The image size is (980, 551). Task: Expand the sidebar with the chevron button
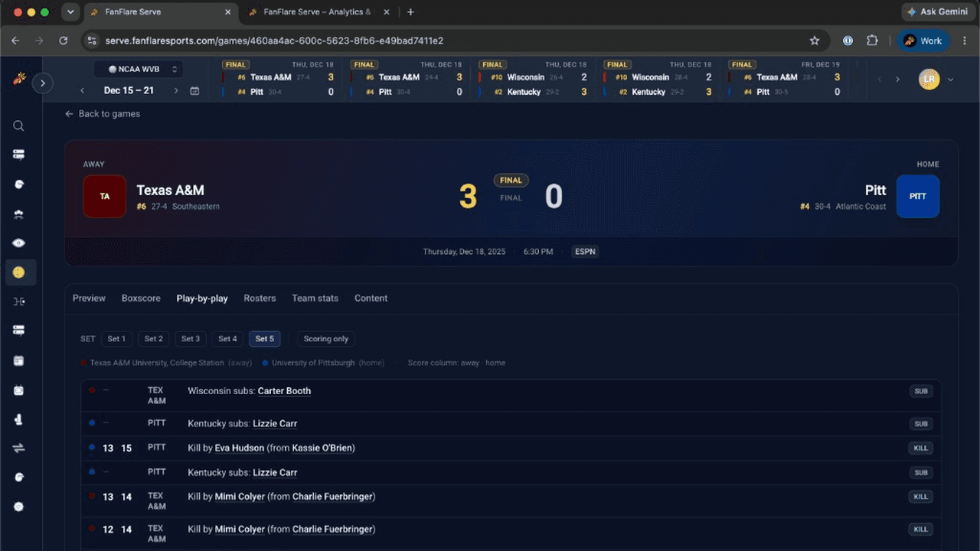click(43, 83)
